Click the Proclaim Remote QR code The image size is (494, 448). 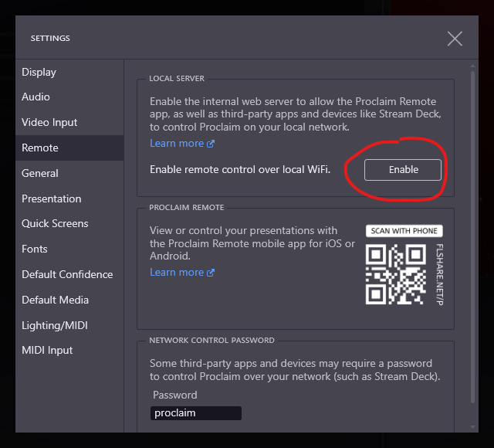[396, 274]
